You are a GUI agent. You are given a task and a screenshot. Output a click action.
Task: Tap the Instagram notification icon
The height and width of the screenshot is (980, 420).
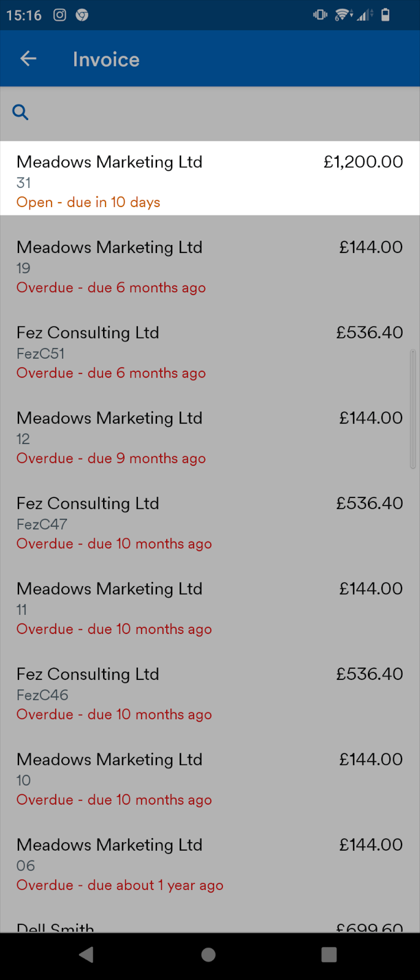pyautogui.click(x=59, y=15)
